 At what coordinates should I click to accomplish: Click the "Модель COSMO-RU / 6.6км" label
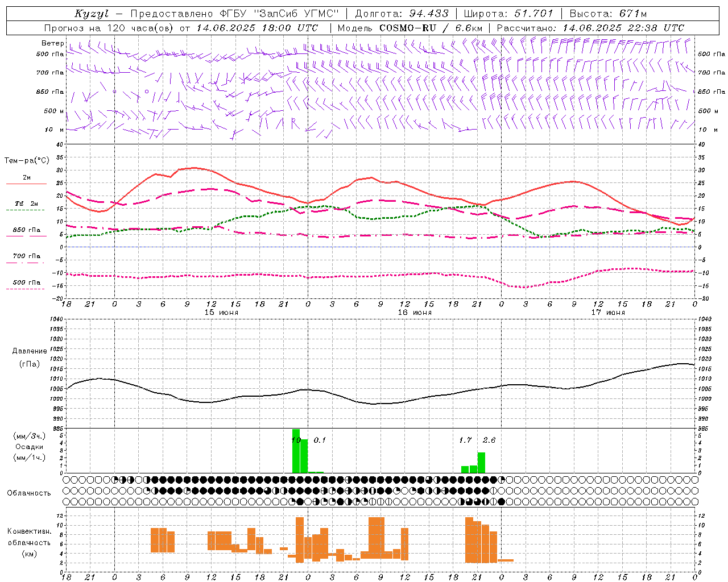click(x=410, y=28)
